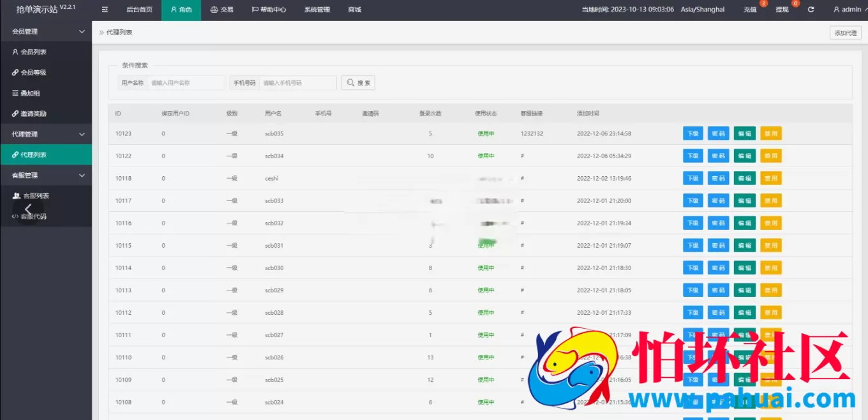Switch to the 帮助中心 top tab
This screenshot has height=420, width=868.
point(269,10)
